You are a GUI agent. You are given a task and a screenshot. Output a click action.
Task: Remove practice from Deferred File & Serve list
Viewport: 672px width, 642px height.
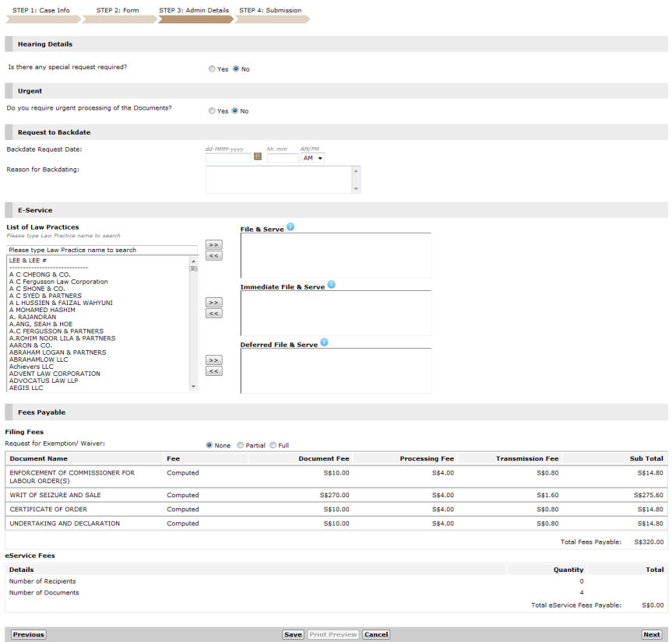point(213,371)
